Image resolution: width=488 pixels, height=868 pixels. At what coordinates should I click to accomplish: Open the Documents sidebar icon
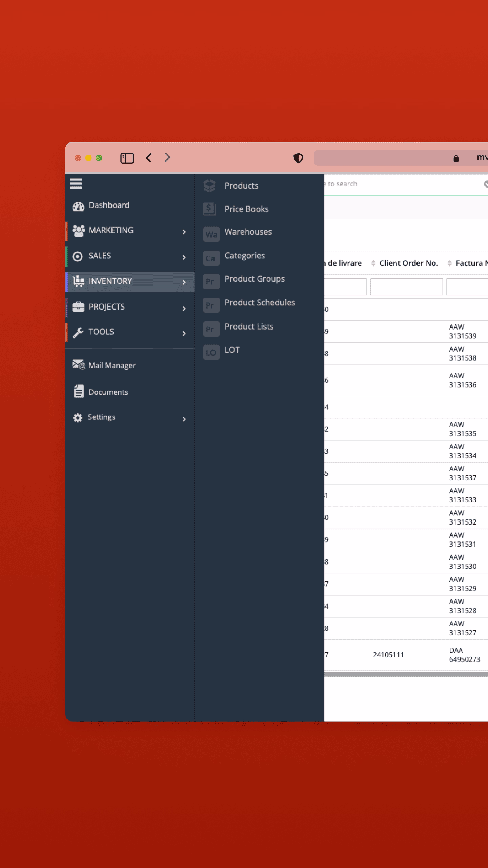[x=79, y=391]
